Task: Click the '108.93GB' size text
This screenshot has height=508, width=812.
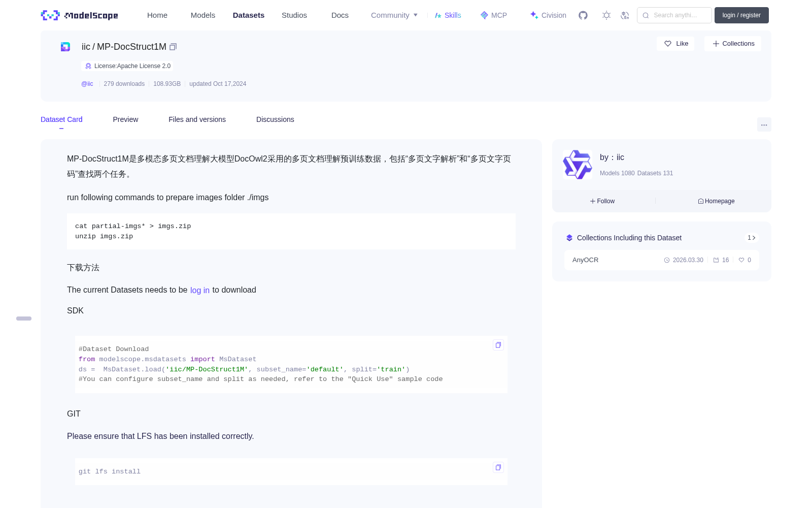Action: [x=167, y=84]
